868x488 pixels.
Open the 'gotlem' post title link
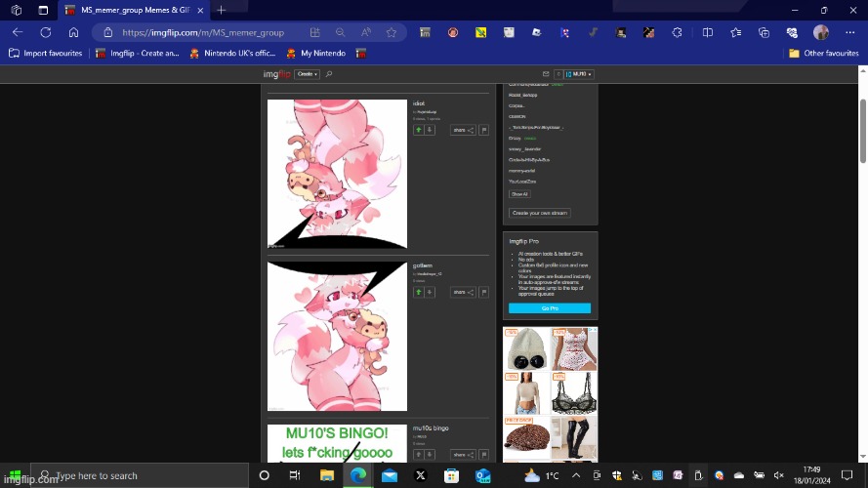tap(423, 265)
